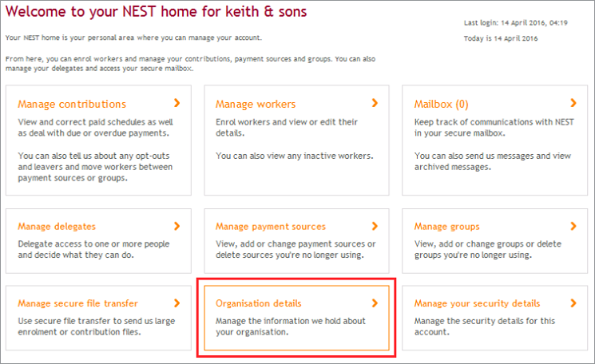Open the Organisation details link

pyautogui.click(x=259, y=303)
